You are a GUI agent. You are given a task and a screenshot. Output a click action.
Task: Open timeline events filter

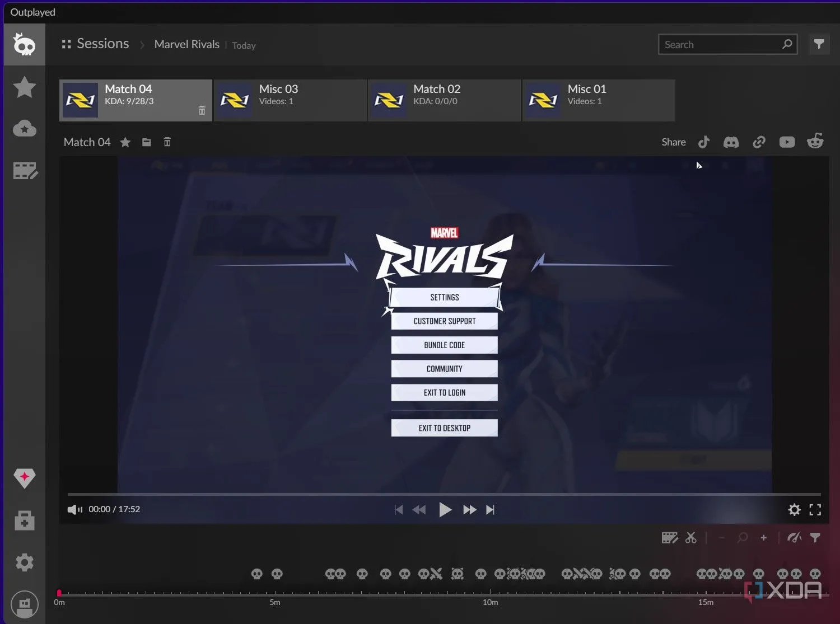815,538
